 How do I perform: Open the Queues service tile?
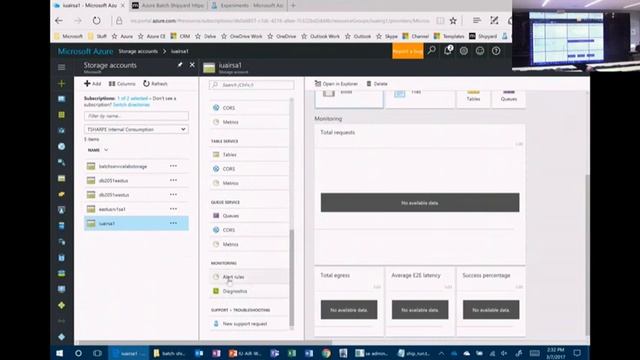pyautogui.click(x=509, y=99)
